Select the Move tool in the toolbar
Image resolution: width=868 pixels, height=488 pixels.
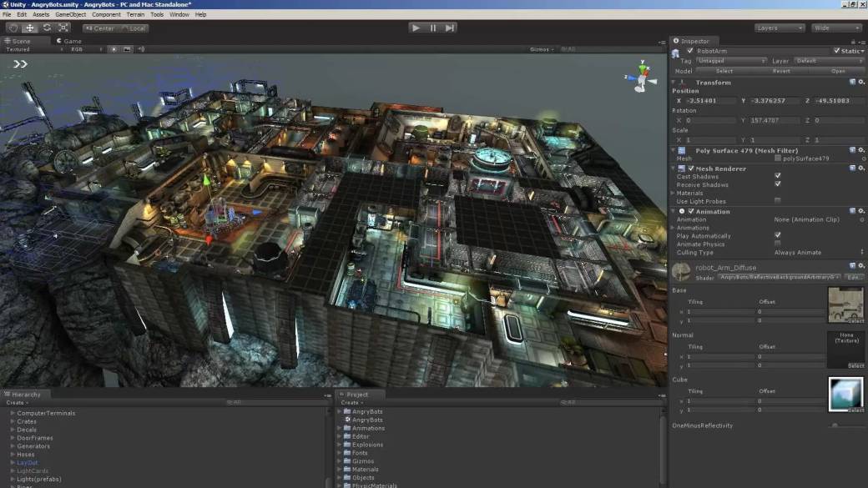[x=29, y=28]
